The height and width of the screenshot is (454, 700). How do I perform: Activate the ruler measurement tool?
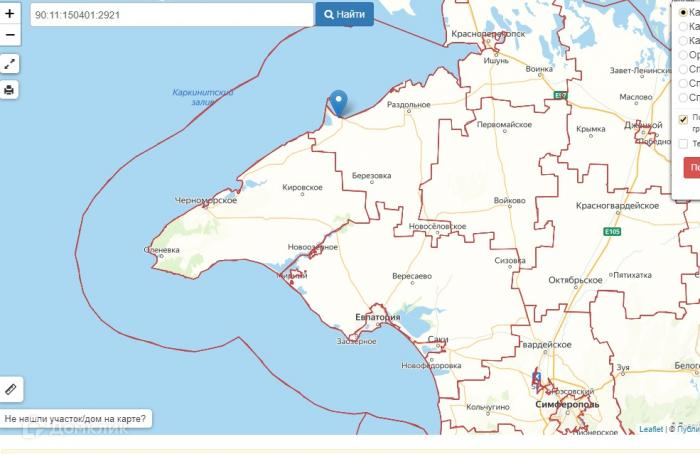[x=11, y=389]
